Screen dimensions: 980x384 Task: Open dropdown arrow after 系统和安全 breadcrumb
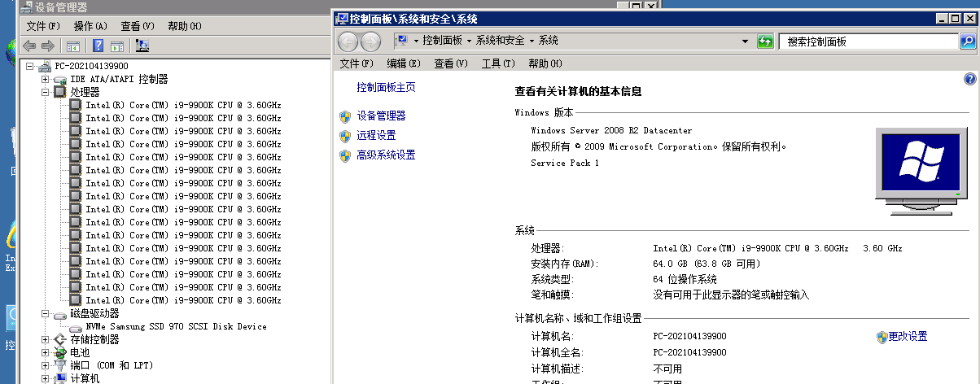pos(532,41)
